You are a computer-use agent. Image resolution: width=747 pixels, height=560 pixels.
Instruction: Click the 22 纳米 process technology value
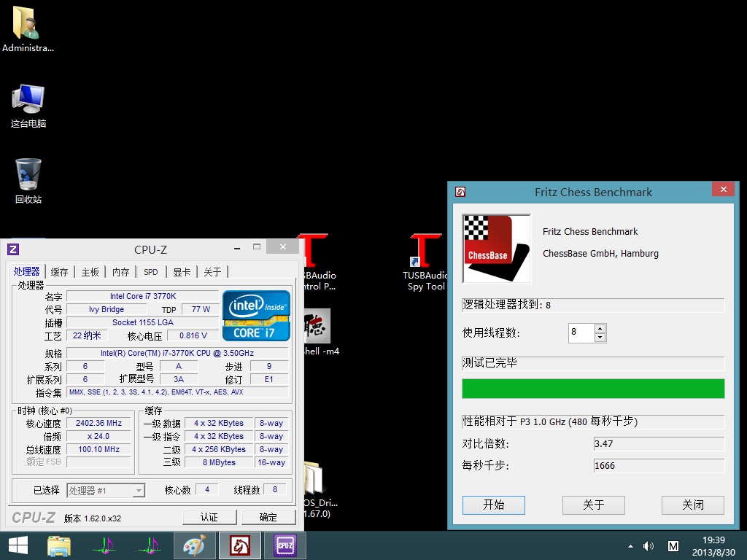tap(87, 335)
